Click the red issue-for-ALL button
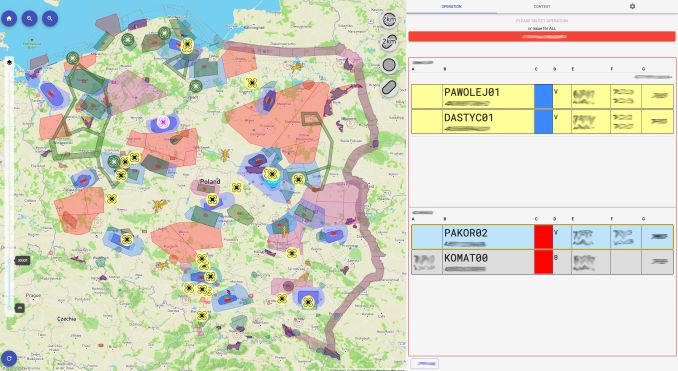Image resolution: width=678 pixels, height=371 pixels. coord(542,37)
